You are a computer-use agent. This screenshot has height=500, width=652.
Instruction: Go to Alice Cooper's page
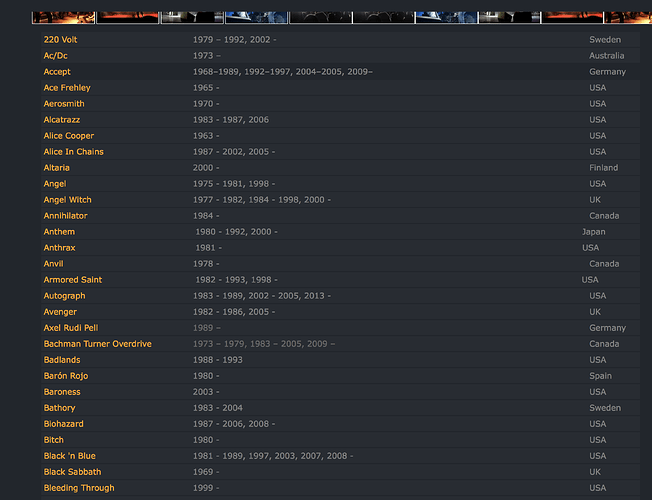[69, 136]
